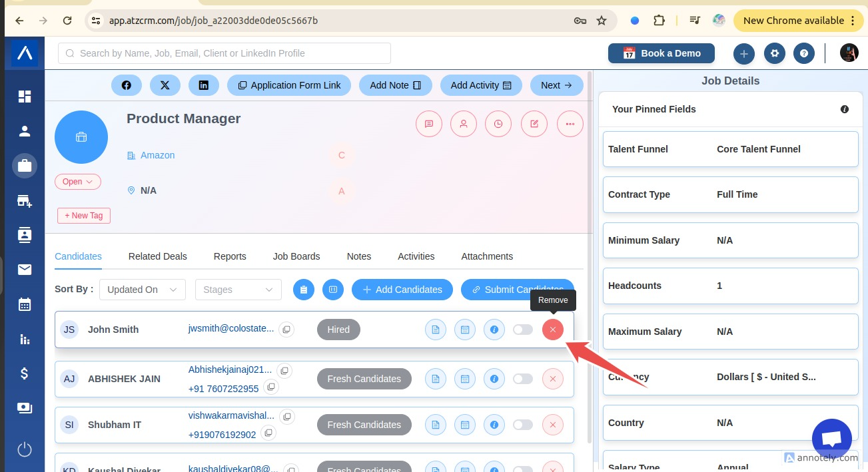The width and height of the screenshot is (868, 472).
Task: Toggle Shubham IT's switch
Action: point(523,425)
